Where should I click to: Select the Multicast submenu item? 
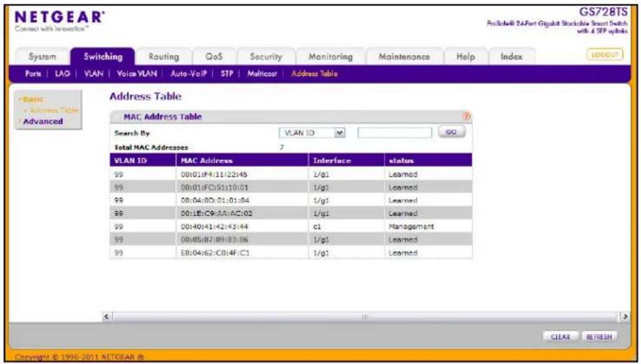click(x=262, y=74)
